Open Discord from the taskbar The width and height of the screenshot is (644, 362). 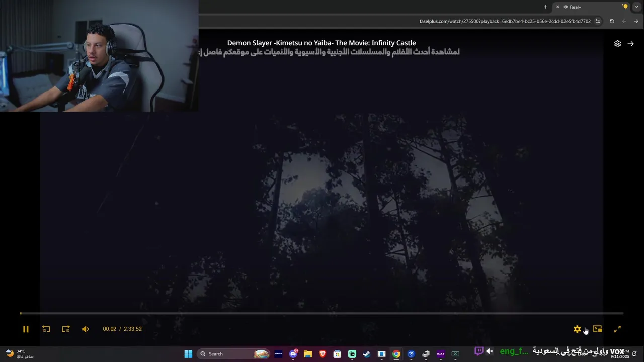293,354
